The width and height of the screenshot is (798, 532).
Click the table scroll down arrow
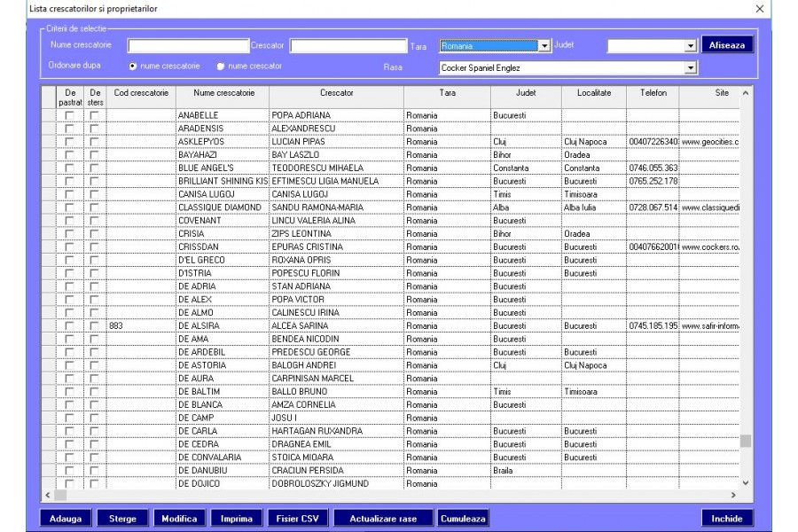tap(746, 483)
